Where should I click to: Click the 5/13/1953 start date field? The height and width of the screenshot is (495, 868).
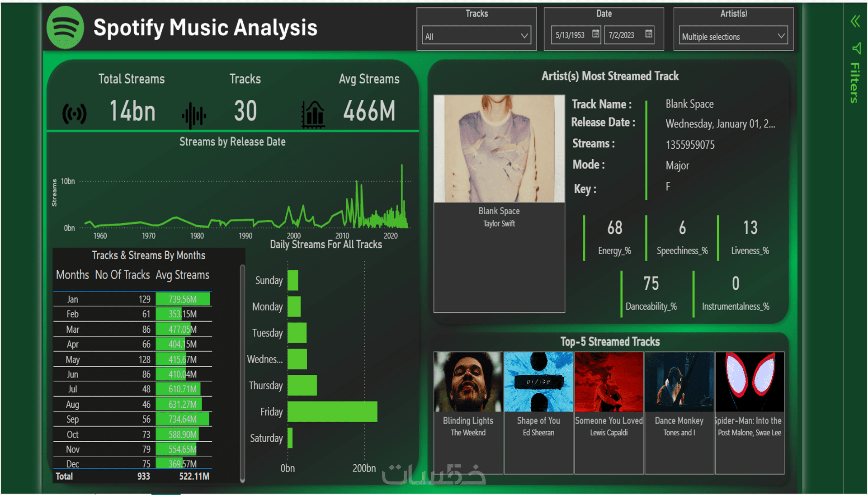pos(570,35)
